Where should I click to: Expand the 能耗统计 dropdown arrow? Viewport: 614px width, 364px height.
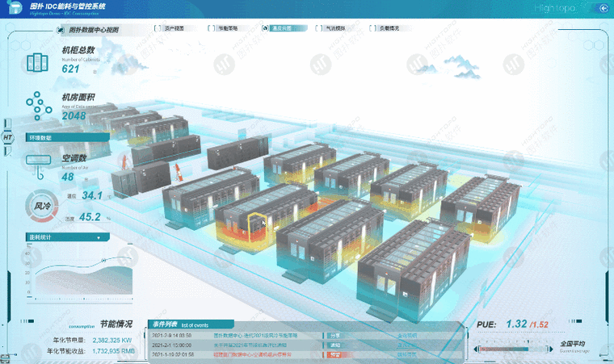coord(99,237)
